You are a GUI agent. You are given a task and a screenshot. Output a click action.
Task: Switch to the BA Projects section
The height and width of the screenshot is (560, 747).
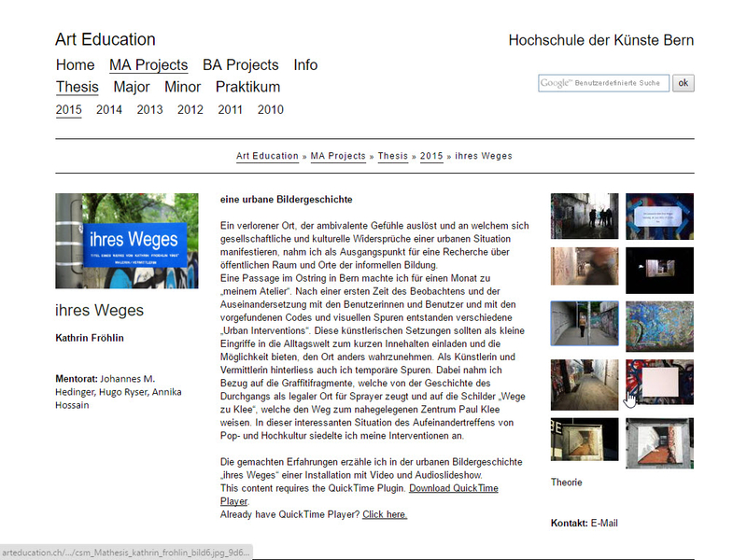click(240, 65)
